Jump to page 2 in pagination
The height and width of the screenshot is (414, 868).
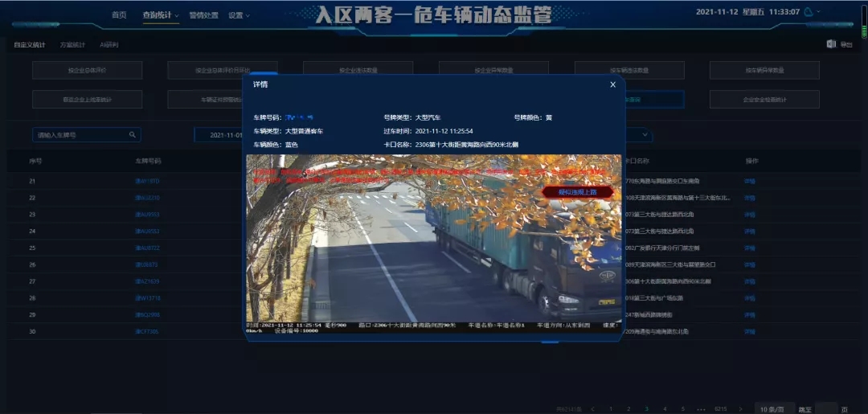628,409
